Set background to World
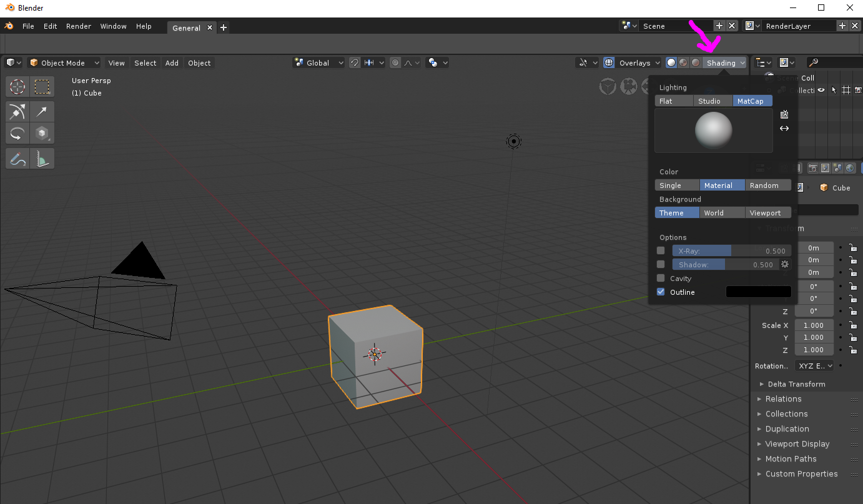 click(x=722, y=212)
